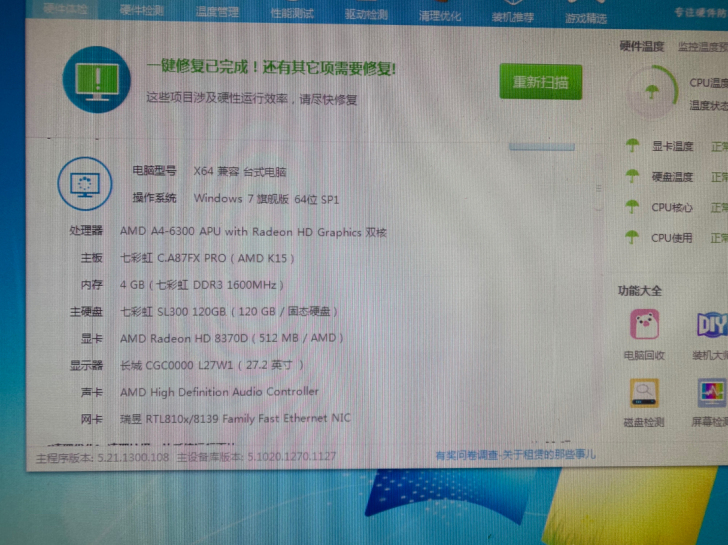Click the AMD Radeon HD 8370D text
This screenshot has height=545, width=728.
coord(231,338)
